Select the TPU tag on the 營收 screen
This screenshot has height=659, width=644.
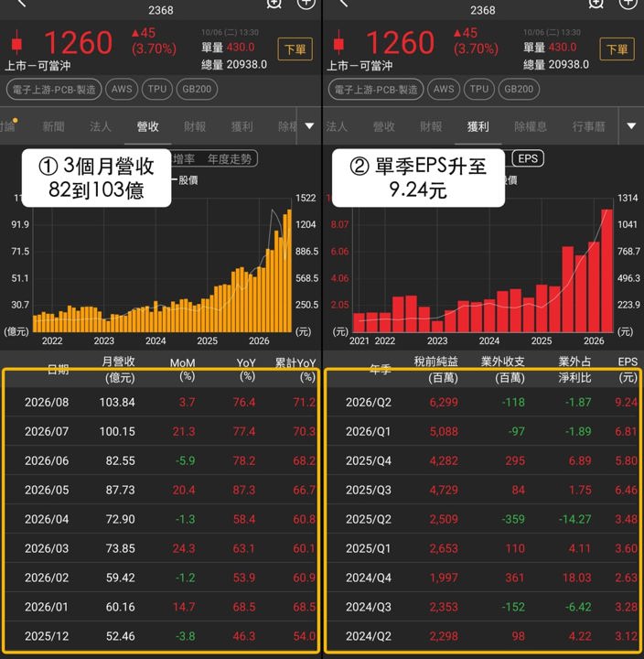[x=157, y=89]
